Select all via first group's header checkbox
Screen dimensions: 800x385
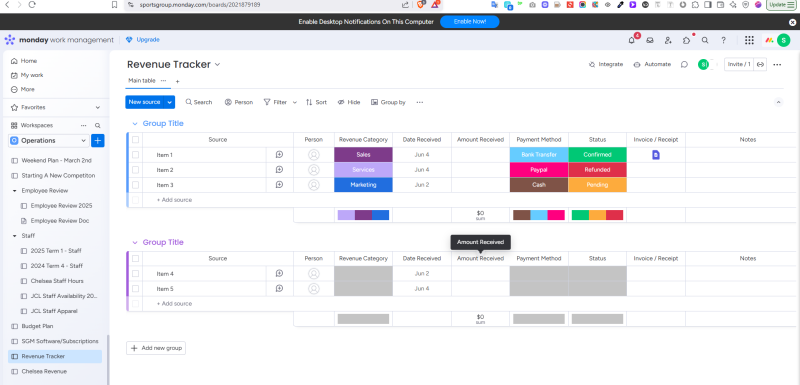tap(135, 140)
